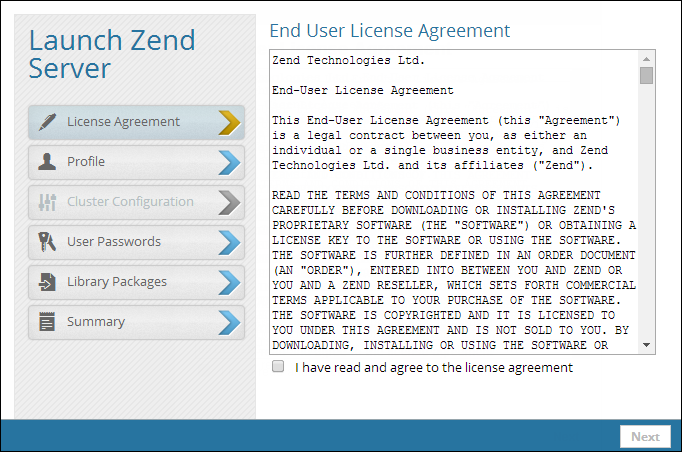Click the user silhouette Profile icon
The width and height of the screenshot is (682, 452).
point(47,162)
